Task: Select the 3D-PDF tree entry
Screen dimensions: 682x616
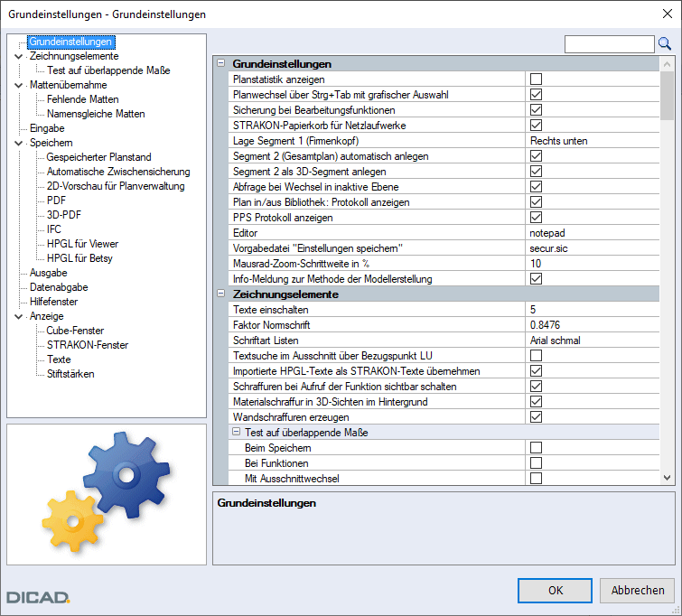Action: (x=64, y=215)
